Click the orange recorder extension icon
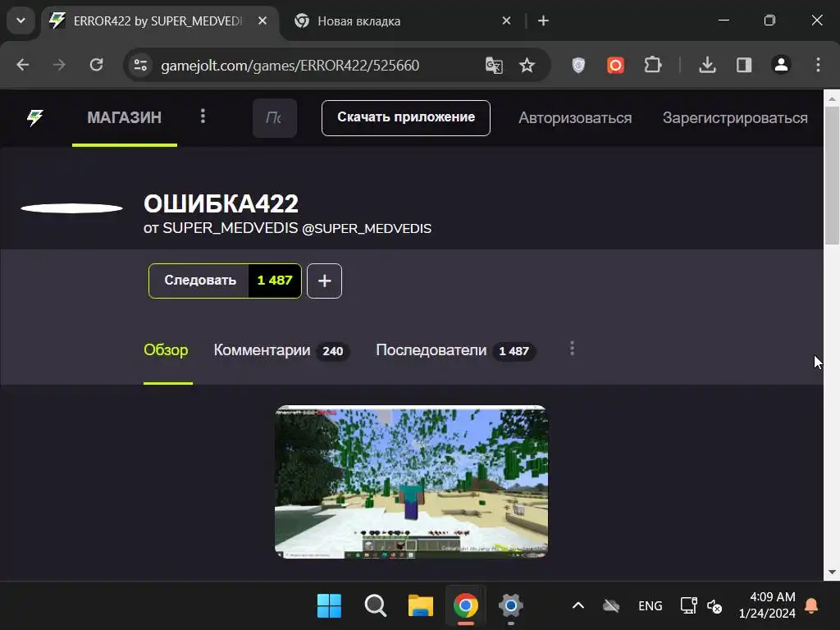 [615, 66]
